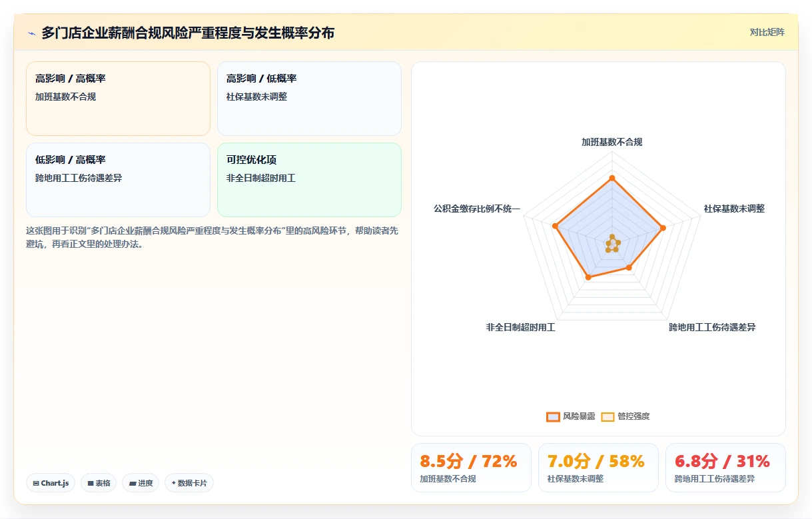The width and height of the screenshot is (812, 519).
Task: Click orange data point on 跨地用工工伤待遇差异 axis
Action: 629,268
